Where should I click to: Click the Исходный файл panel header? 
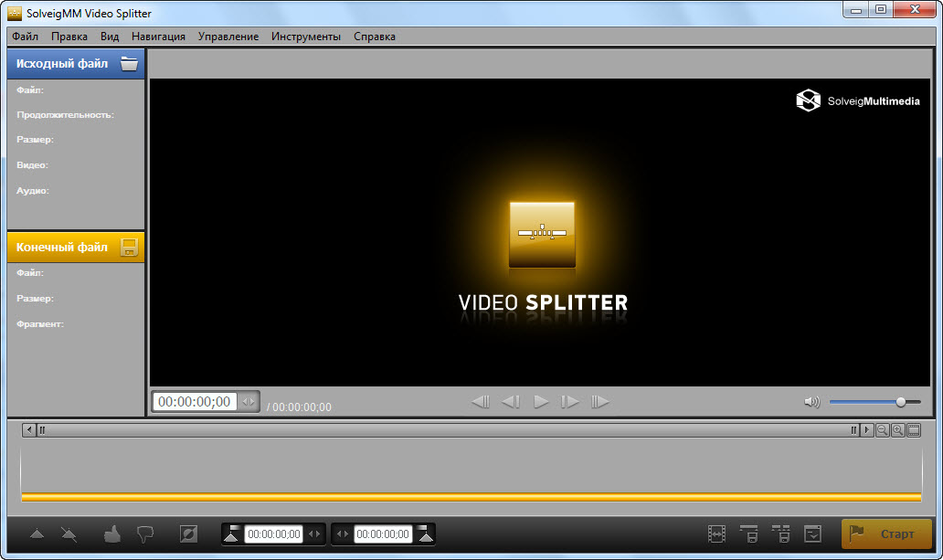pyautogui.click(x=76, y=64)
